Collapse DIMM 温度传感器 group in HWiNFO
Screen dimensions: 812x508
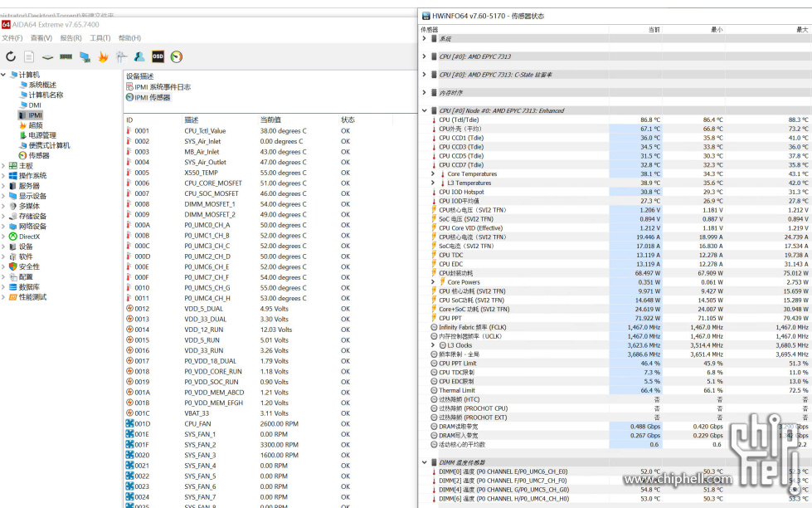coord(424,462)
